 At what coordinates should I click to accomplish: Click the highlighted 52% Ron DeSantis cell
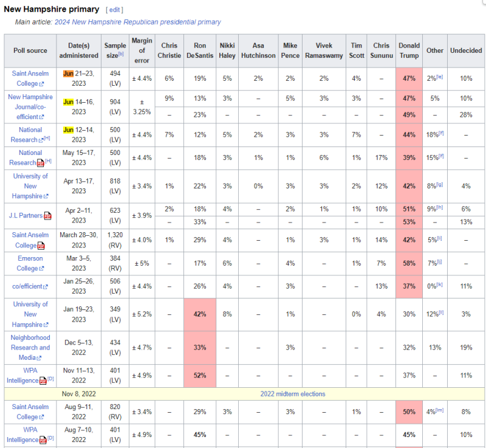200,376
